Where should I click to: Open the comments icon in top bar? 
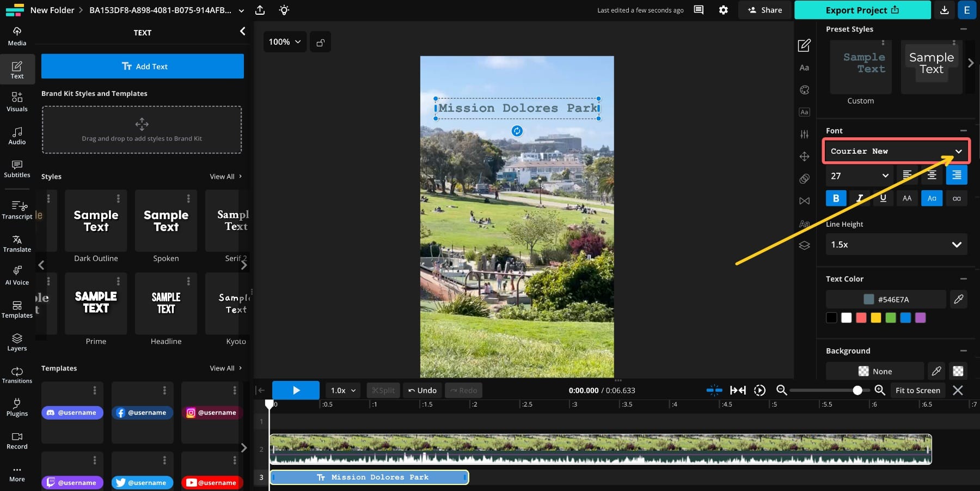699,10
